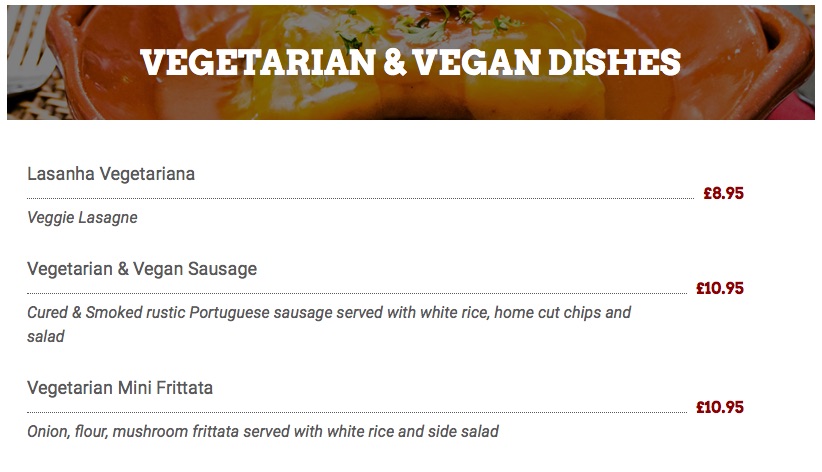Click the lone word "salad" on wrapped line
Image resolution: width=822 pixels, height=472 pixels.
click(x=46, y=336)
